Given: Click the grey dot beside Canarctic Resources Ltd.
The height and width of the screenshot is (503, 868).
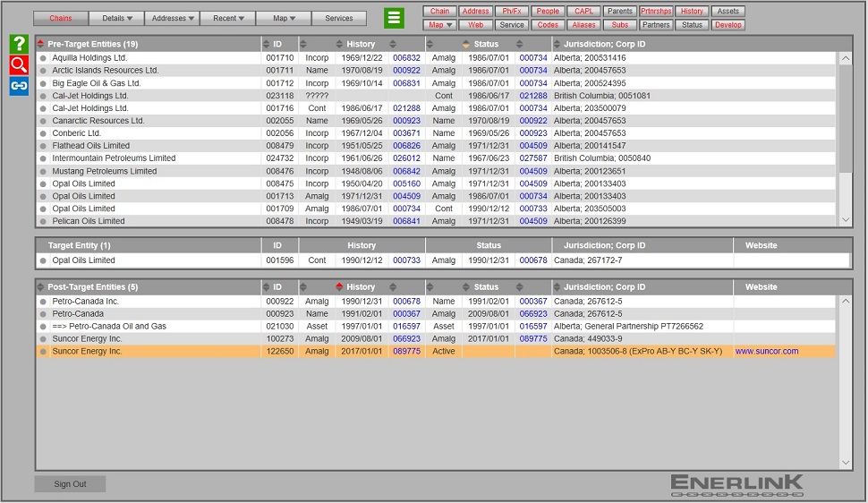Looking at the screenshot, I should pyautogui.click(x=43, y=121).
